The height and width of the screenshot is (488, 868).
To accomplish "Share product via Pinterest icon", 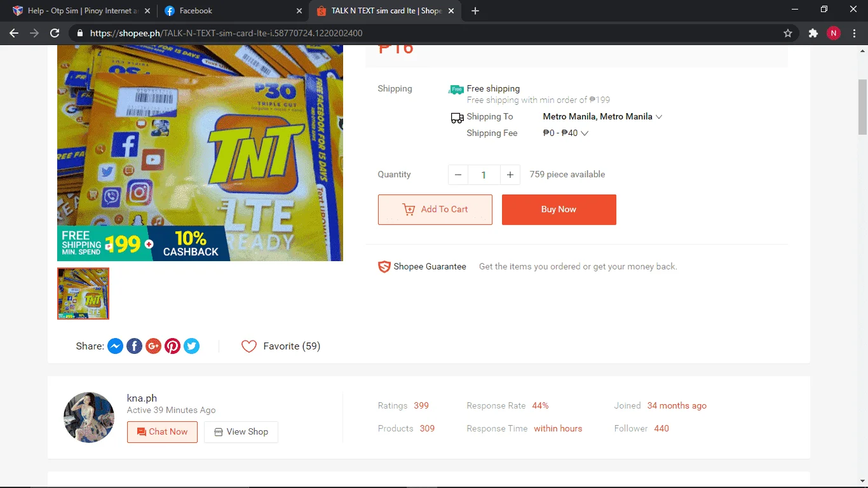I will pos(172,346).
